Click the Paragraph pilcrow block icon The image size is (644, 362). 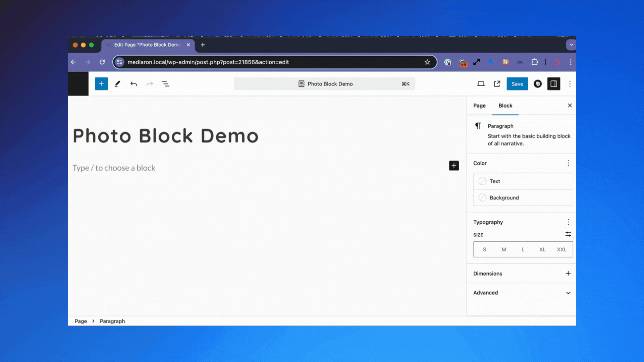tap(478, 126)
